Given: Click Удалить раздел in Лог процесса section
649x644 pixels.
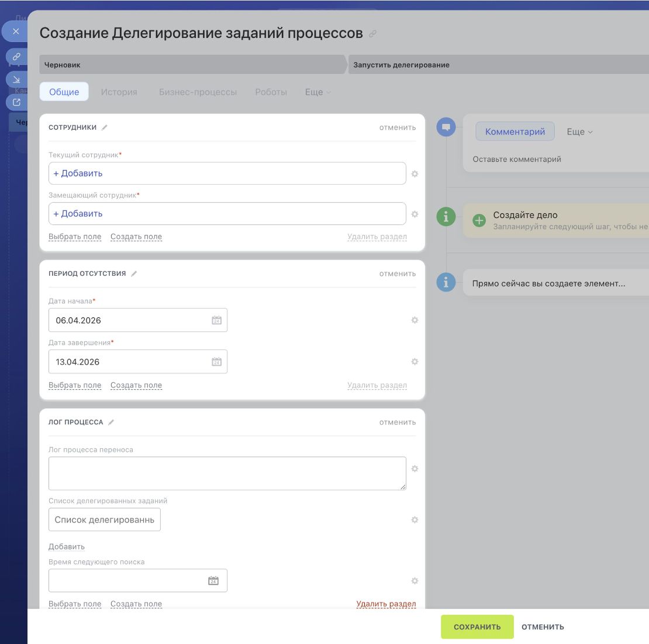Looking at the screenshot, I should pos(386,604).
